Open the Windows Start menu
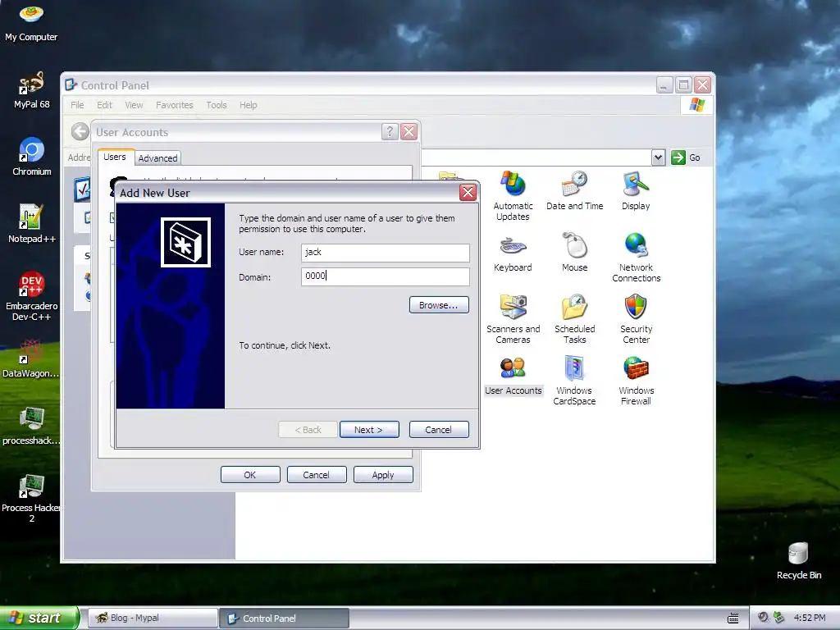This screenshot has width=840, height=630. [x=39, y=618]
